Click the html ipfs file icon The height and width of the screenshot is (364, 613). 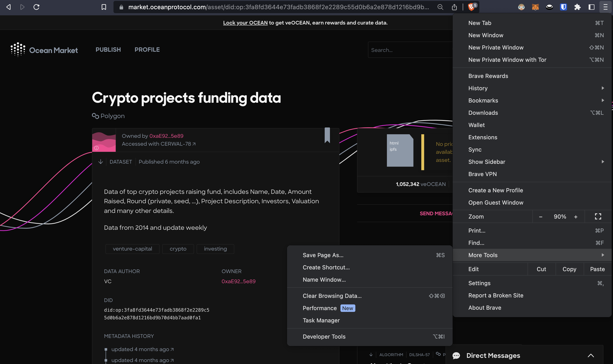[x=400, y=150]
